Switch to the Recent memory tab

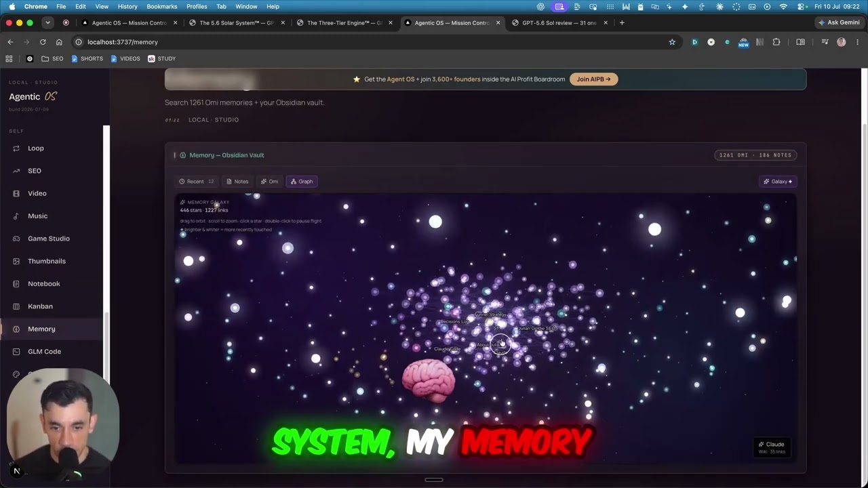(196, 181)
